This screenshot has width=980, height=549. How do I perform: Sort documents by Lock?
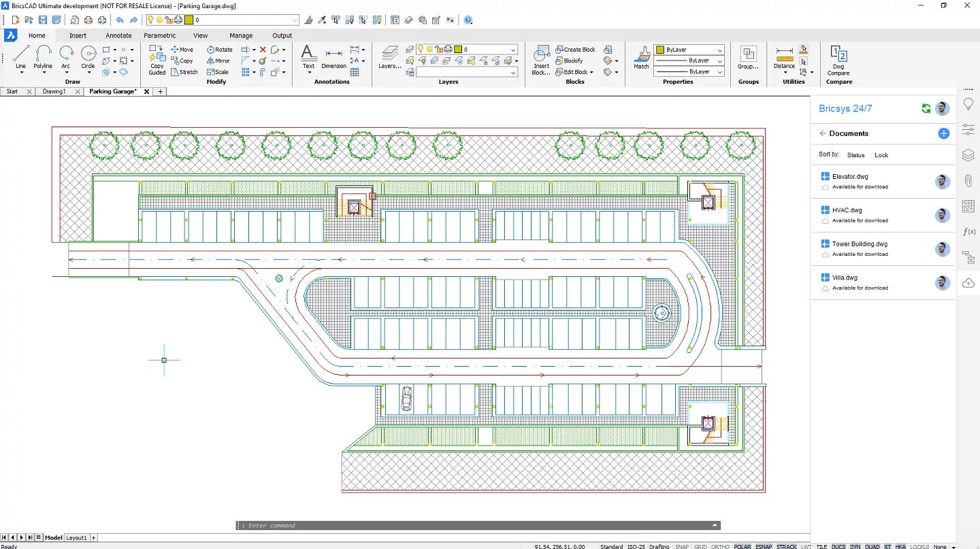[x=881, y=155]
